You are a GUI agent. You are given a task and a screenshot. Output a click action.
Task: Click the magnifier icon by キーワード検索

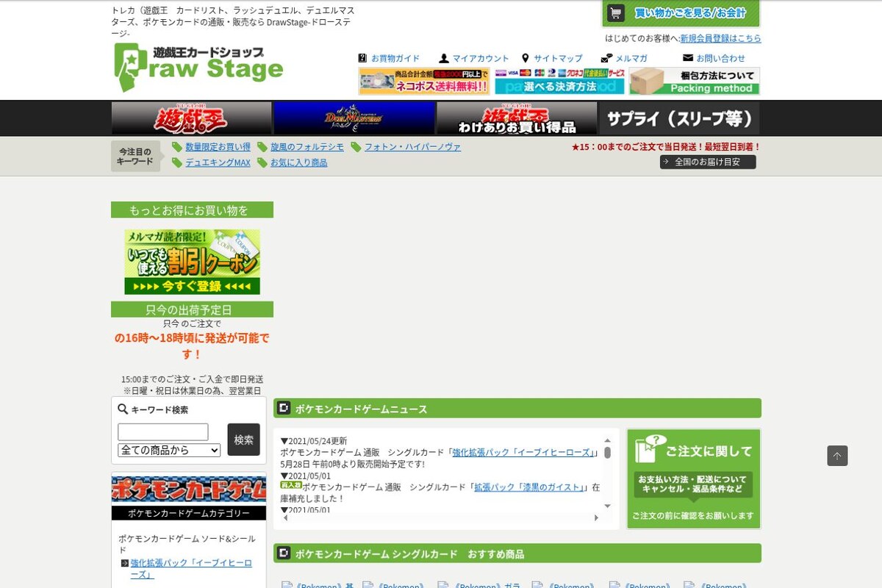click(123, 409)
